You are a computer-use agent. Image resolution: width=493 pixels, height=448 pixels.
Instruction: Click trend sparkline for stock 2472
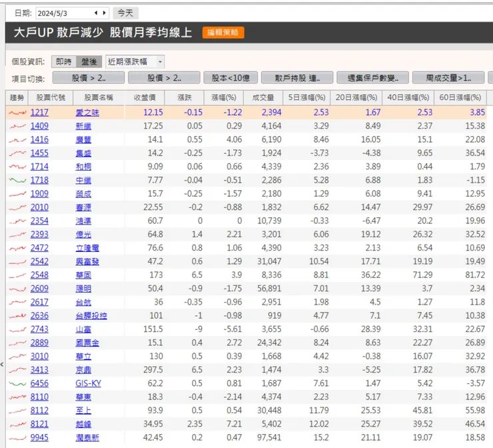[17, 248]
